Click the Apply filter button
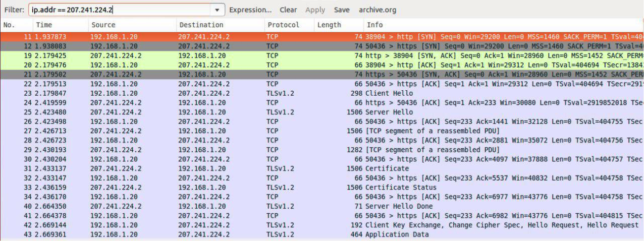644x241 pixels. point(315,10)
